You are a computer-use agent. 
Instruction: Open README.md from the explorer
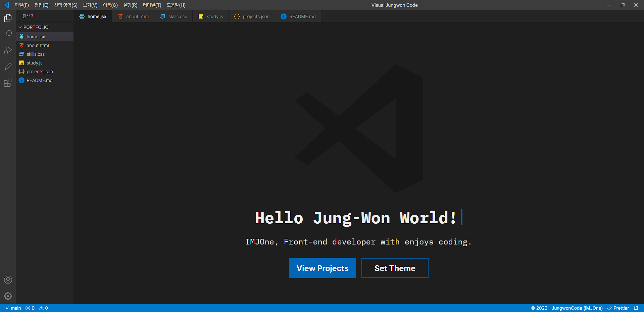click(x=39, y=80)
